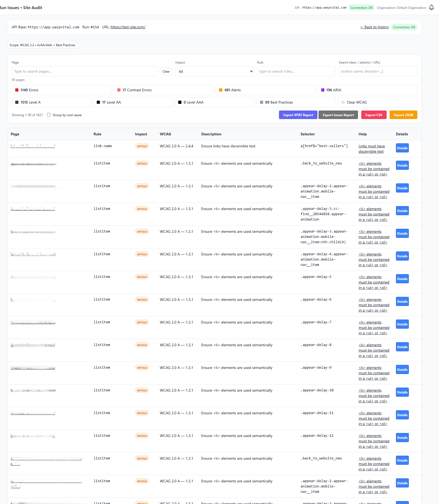The image size is (439, 504).
Task: Enable Group by root cause checkbox
Action: (x=49, y=115)
